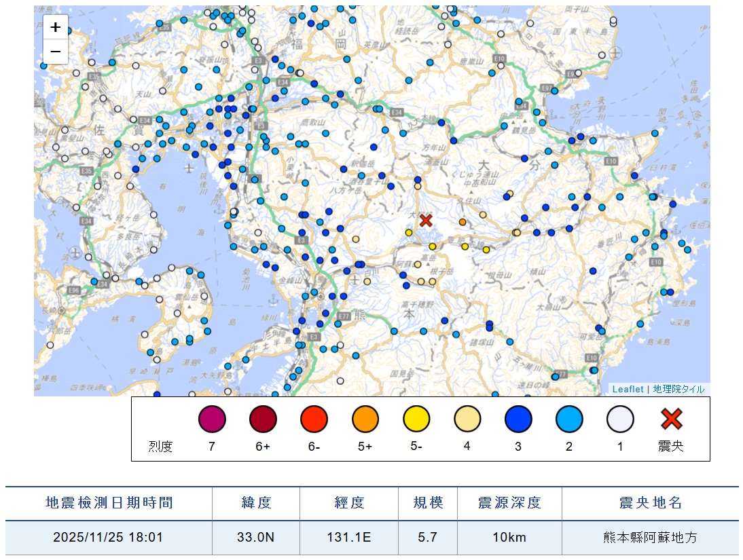This screenshot has height=560, width=743.
Task: Select the orange 5+ intensity marker near the epicenter
Action: [x=463, y=221]
